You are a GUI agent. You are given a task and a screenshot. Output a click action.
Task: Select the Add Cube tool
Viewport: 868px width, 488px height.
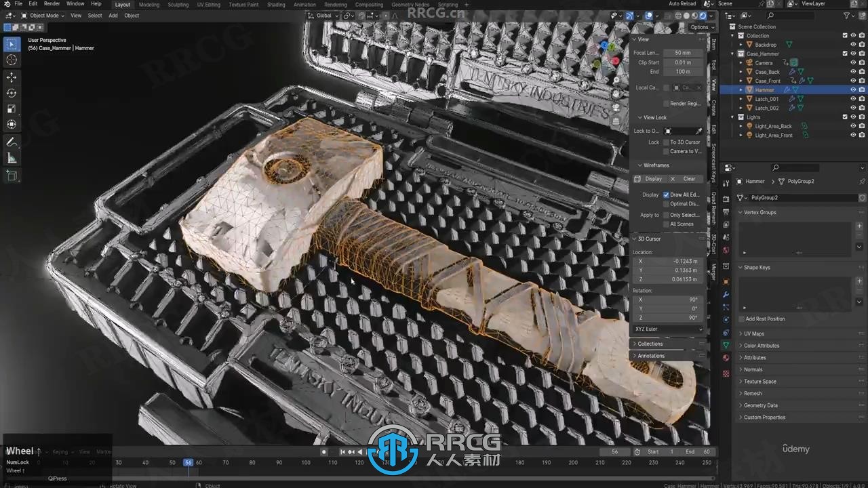click(x=12, y=176)
